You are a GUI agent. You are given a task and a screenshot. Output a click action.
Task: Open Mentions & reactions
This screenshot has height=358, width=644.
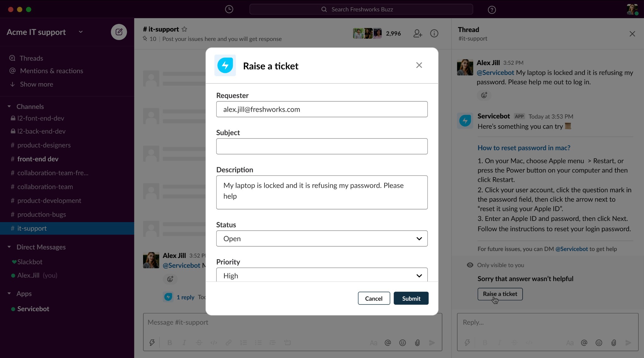[51, 71]
